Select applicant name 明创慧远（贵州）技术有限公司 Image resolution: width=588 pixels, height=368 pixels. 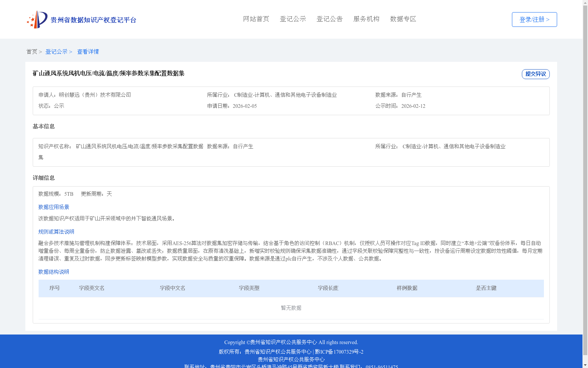[x=95, y=95]
